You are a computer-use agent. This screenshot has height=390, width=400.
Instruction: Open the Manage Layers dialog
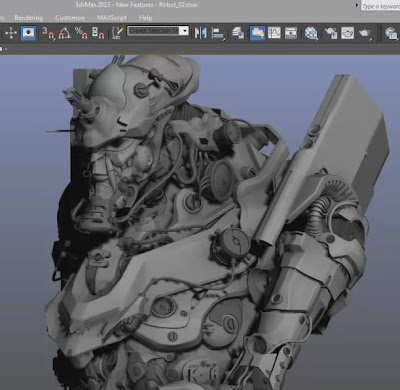click(238, 33)
